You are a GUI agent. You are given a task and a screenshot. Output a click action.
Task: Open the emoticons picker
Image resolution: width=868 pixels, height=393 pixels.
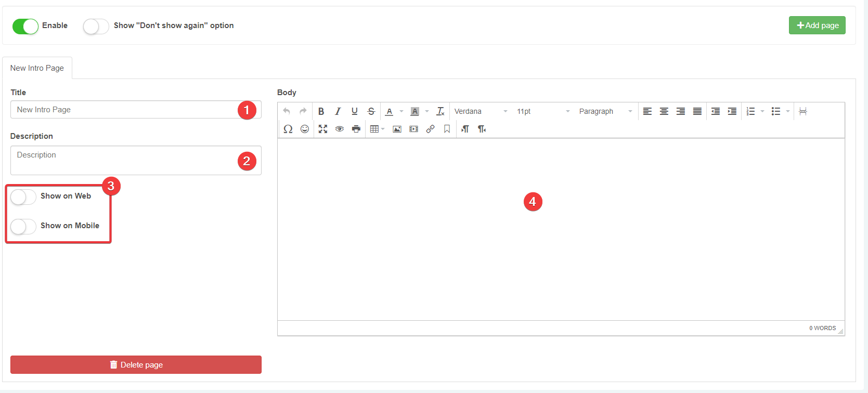tap(305, 129)
